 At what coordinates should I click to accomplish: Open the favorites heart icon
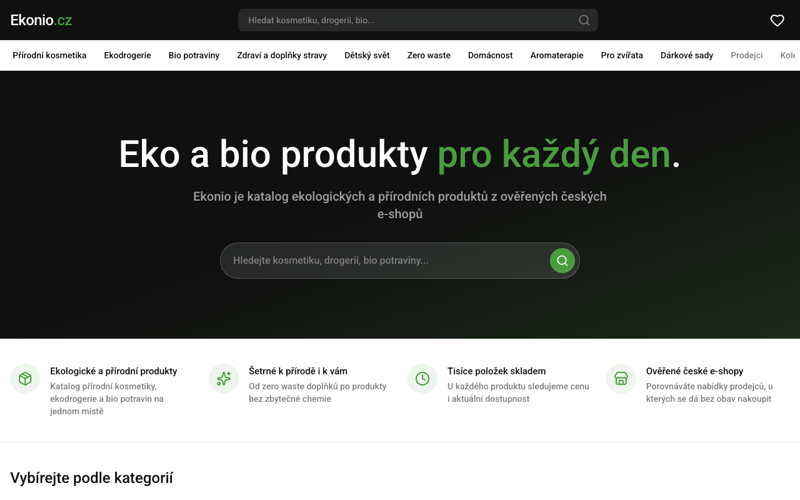click(x=777, y=20)
